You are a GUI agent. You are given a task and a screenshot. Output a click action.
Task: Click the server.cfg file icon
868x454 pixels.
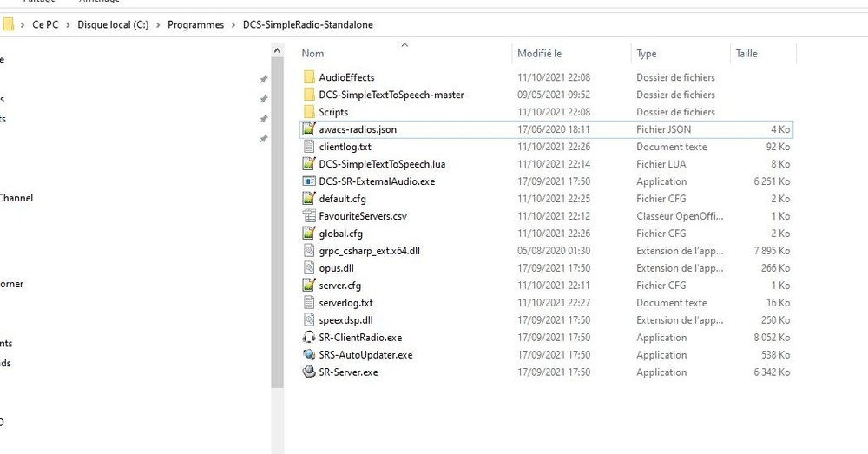tap(309, 285)
